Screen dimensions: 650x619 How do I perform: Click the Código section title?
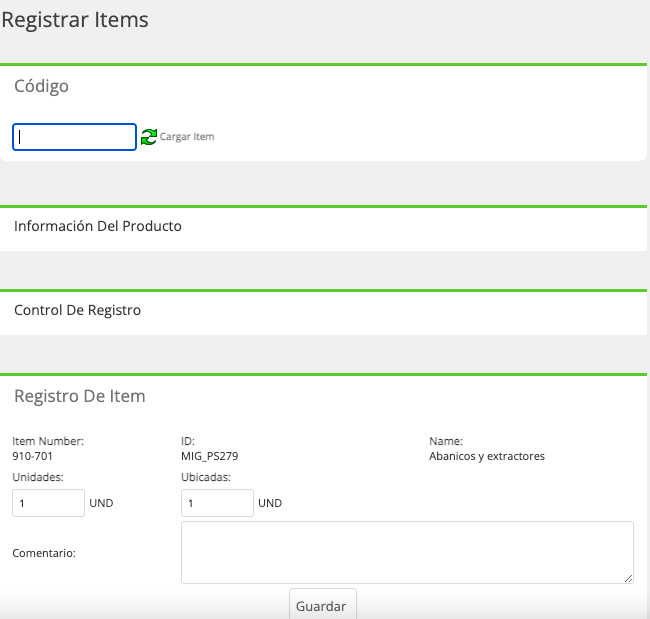pos(41,86)
